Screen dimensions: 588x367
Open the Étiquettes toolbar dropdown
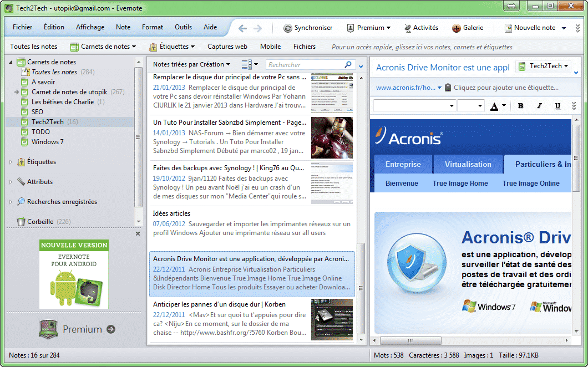tap(172, 47)
